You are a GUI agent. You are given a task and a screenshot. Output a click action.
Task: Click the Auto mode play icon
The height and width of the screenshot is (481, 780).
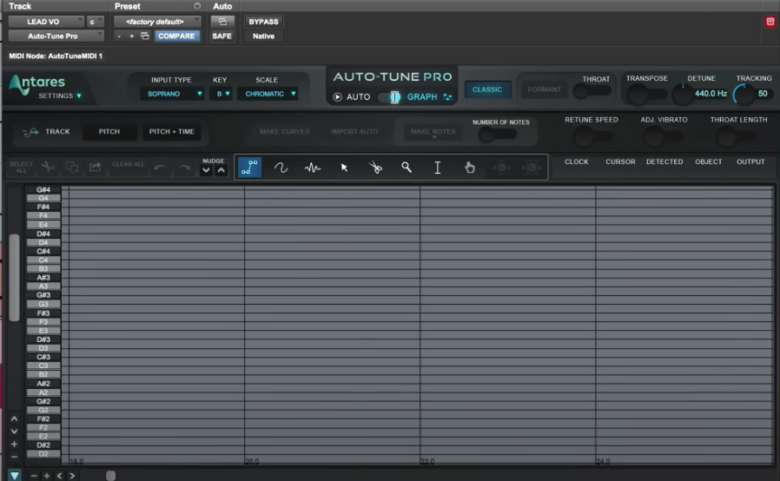pyautogui.click(x=337, y=96)
